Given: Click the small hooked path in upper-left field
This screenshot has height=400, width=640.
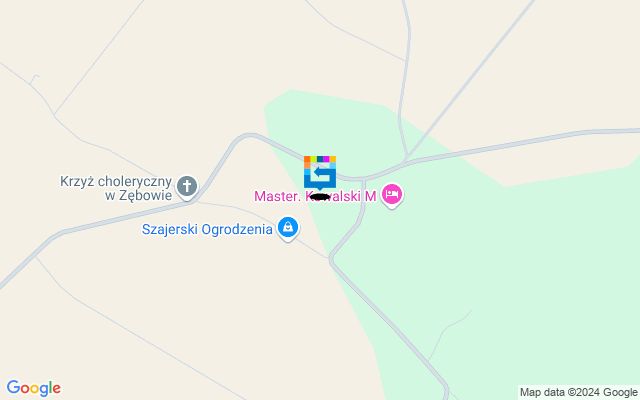Looking at the screenshot, I should click(34, 78).
